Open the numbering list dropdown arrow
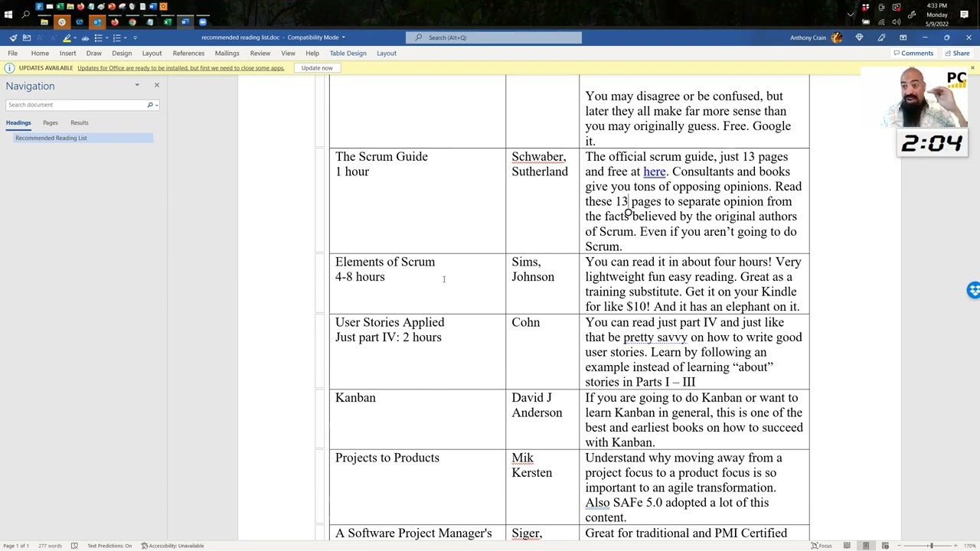 (127, 37)
